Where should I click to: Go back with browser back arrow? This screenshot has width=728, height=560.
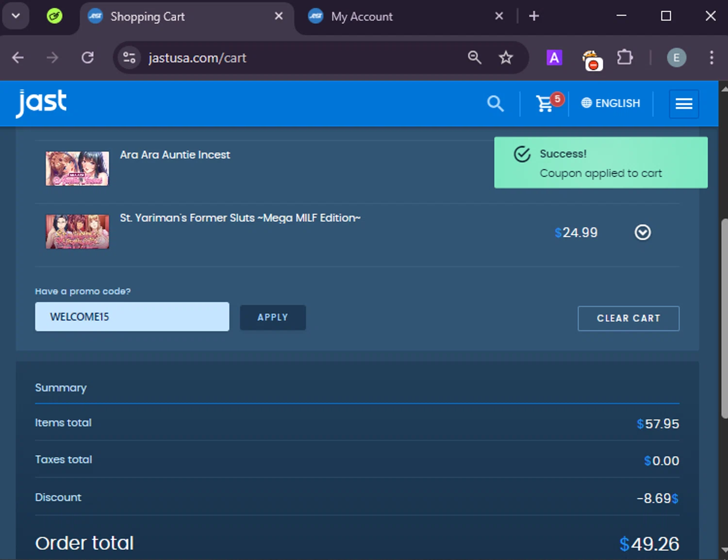tap(18, 58)
